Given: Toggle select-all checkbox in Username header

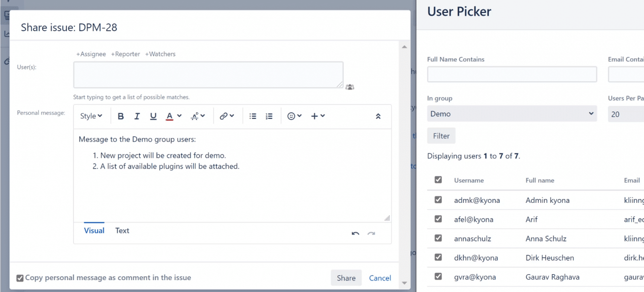Looking at the screenshot, I should (438, 180).
